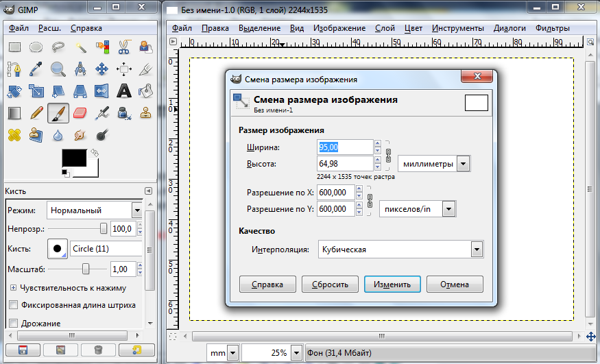The image size is (600, 364).
Task: Select the Blend gradient tool
Action: click(14, 113)
